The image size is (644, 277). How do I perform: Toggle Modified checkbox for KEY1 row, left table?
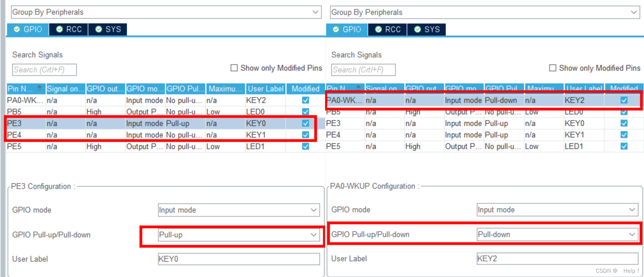[x=306, y=135]
